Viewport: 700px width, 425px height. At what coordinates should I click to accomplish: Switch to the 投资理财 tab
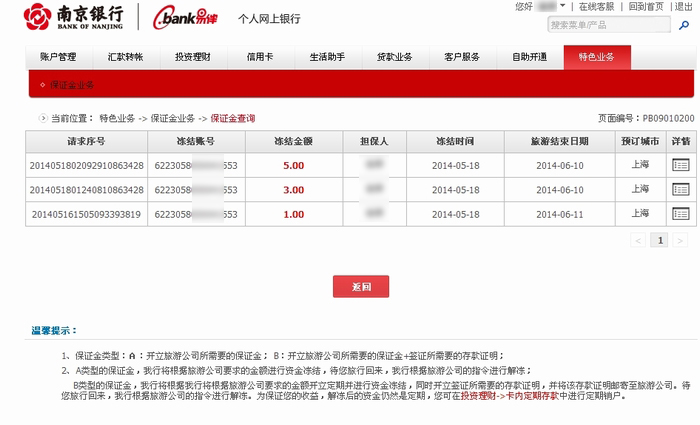(192, 57)
